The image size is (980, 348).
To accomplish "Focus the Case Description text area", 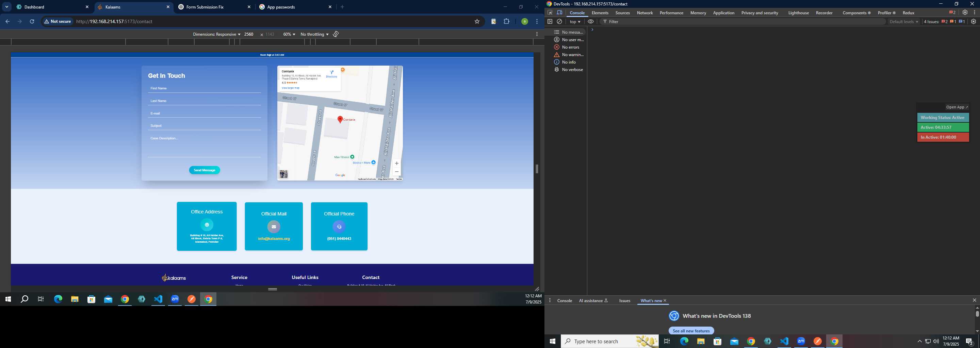I will coord(205,145).
